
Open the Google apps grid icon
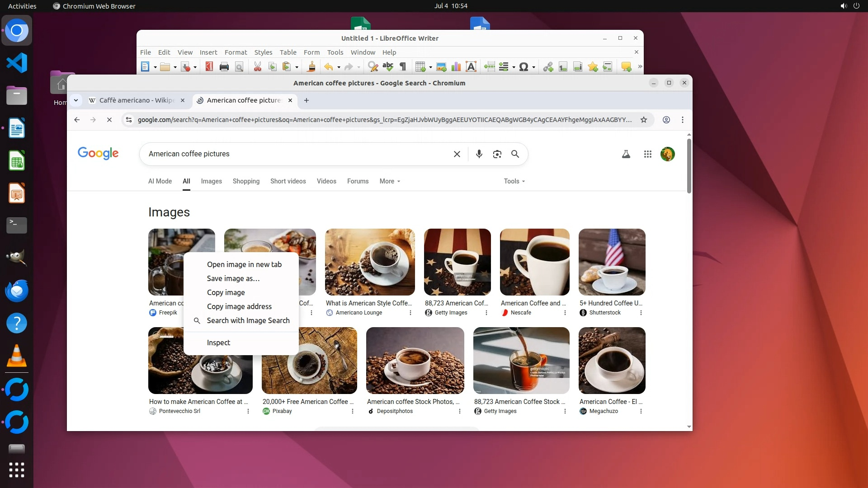648,154
